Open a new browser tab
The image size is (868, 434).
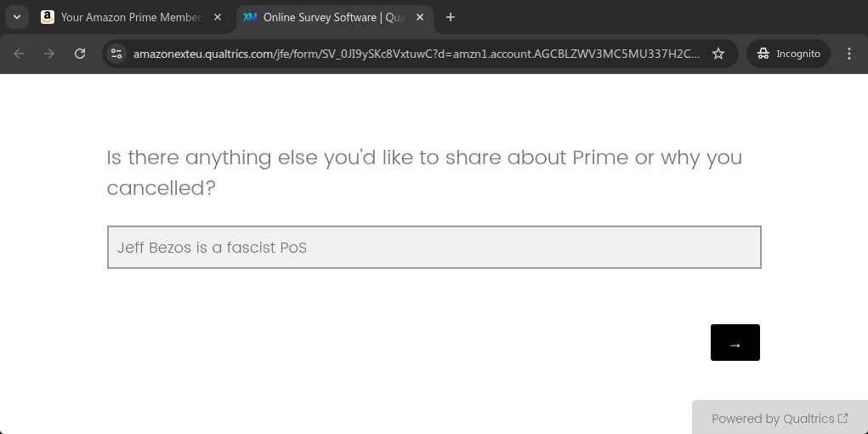click(x=451, y=17)
